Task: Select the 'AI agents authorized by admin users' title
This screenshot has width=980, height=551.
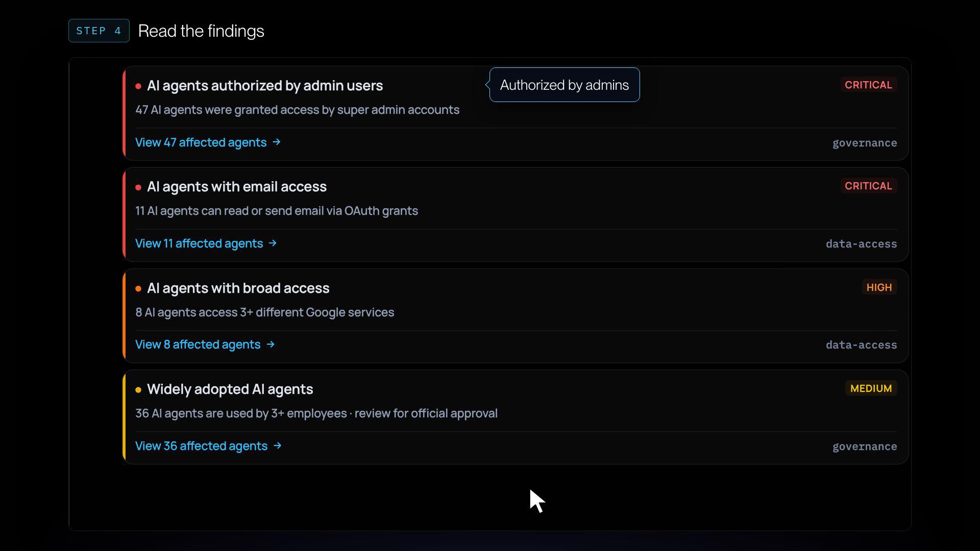Action: click(265, 86)
